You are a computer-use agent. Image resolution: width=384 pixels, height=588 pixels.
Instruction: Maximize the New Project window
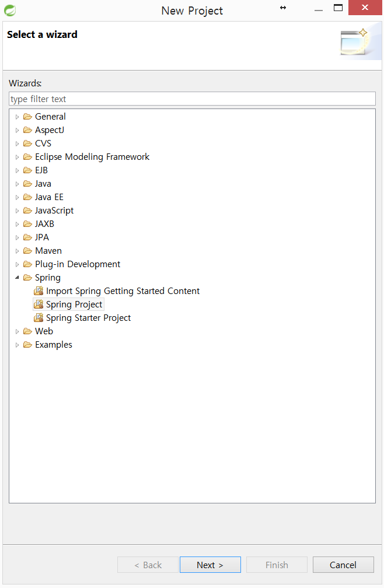[x=338, y=8]
